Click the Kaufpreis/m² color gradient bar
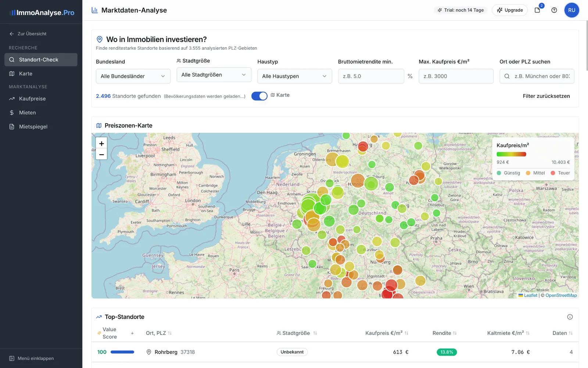Screen dimensions: 588x368 pos(511,154)
